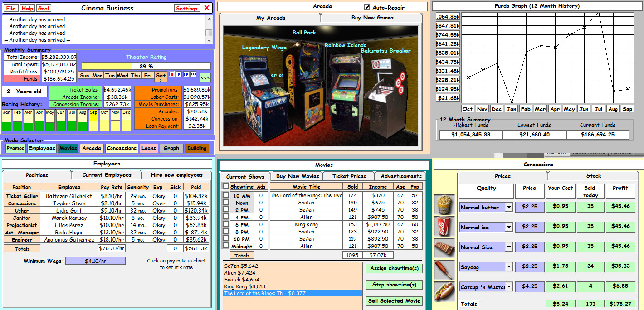Set fast speed with the double arrow icon

pyautogui.click(x=185, y=74)
